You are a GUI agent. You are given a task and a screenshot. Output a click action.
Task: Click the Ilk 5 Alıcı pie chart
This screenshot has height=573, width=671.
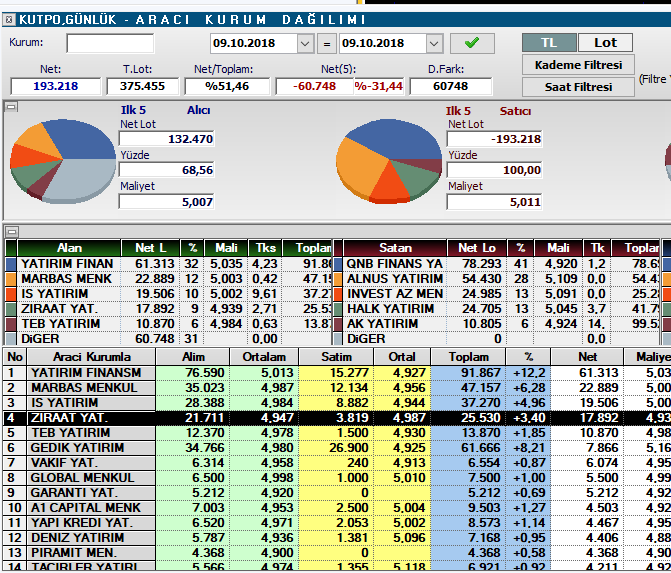(x=63, y=161)
